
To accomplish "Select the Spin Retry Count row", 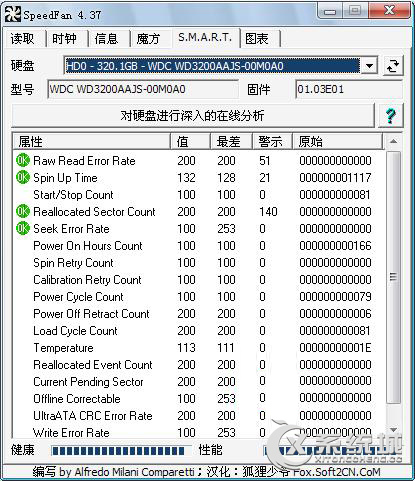I will coord(199,263).
